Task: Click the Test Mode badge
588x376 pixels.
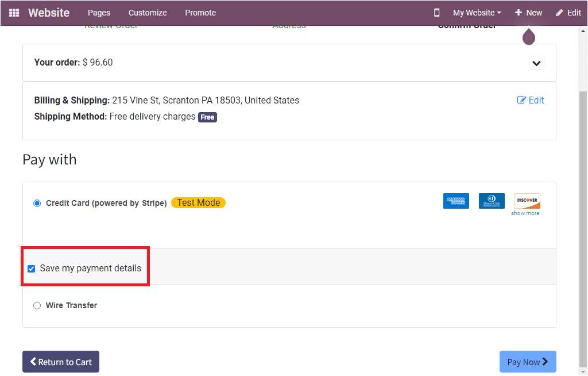Action: tap(198, 202)
